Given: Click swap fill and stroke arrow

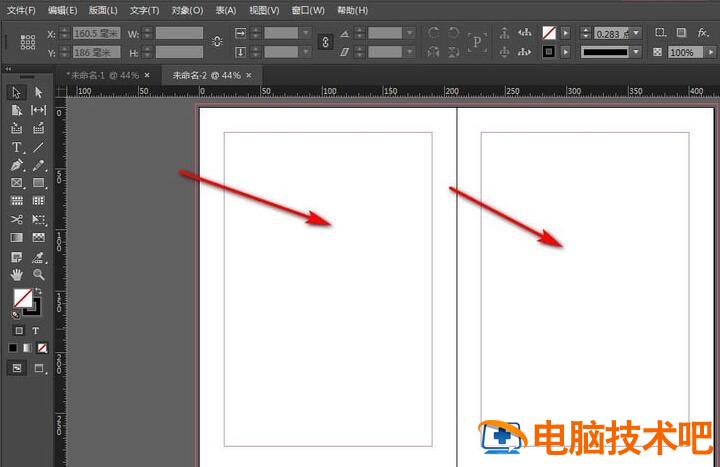Looking at the screenshot, I should [x=39, y=291].
